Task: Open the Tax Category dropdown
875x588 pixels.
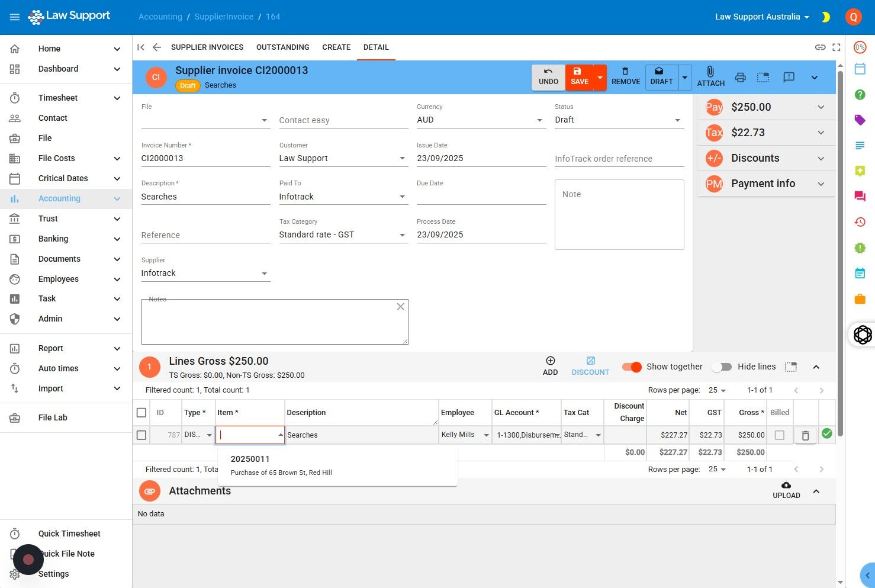Action: point(343,234)
